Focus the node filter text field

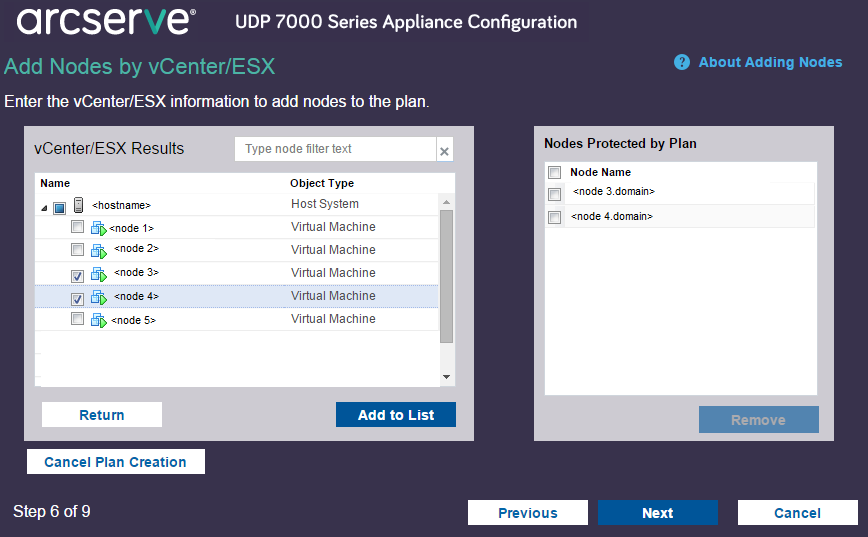pyautogui.click(x=335, y=149)
